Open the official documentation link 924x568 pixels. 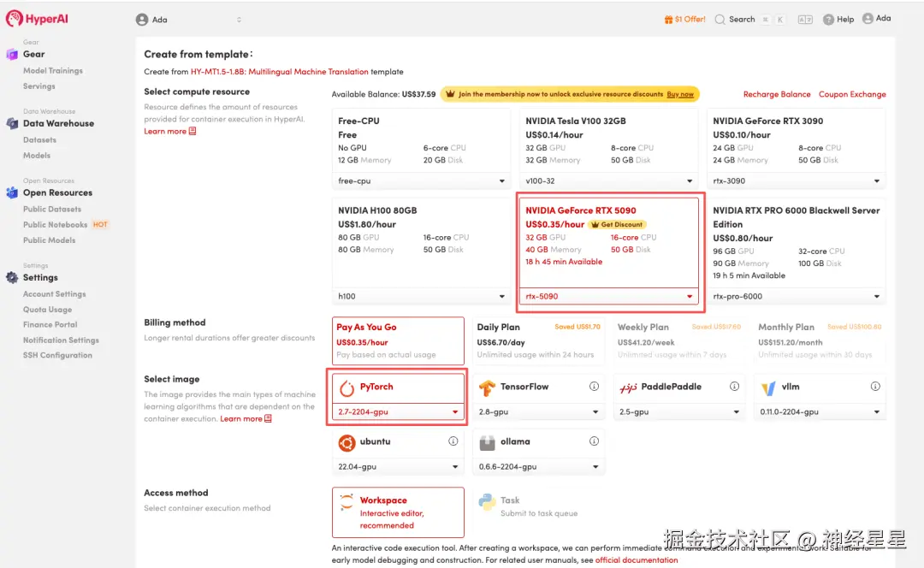click(x=637, y=560)
